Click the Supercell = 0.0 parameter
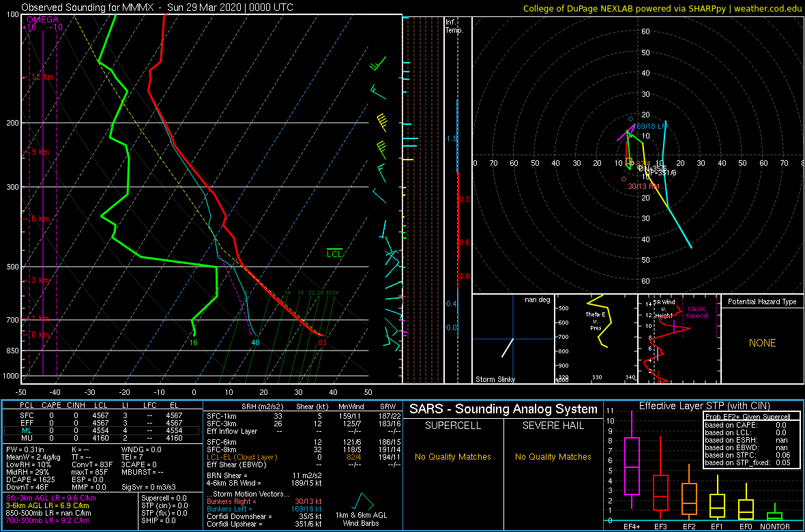 point(164,498)
